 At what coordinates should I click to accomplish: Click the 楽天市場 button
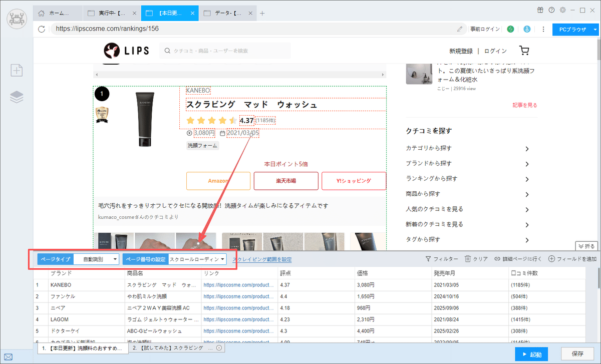[286, 181]
